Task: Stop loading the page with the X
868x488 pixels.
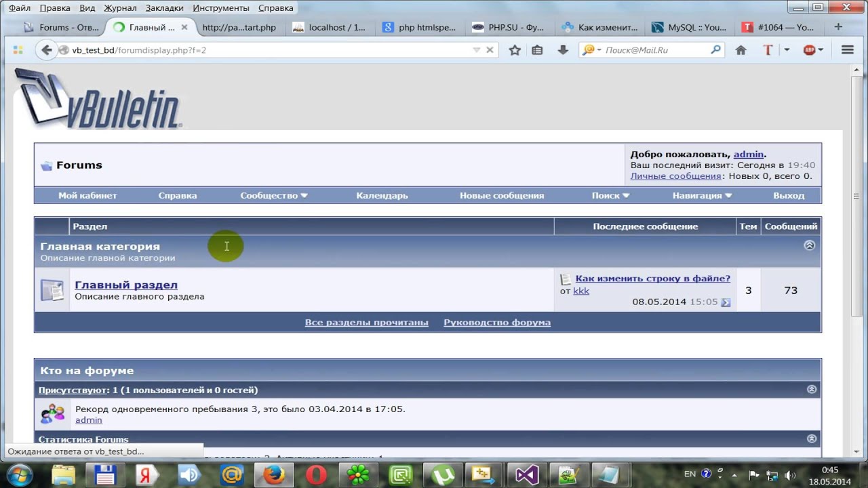Action: [490, 50]
